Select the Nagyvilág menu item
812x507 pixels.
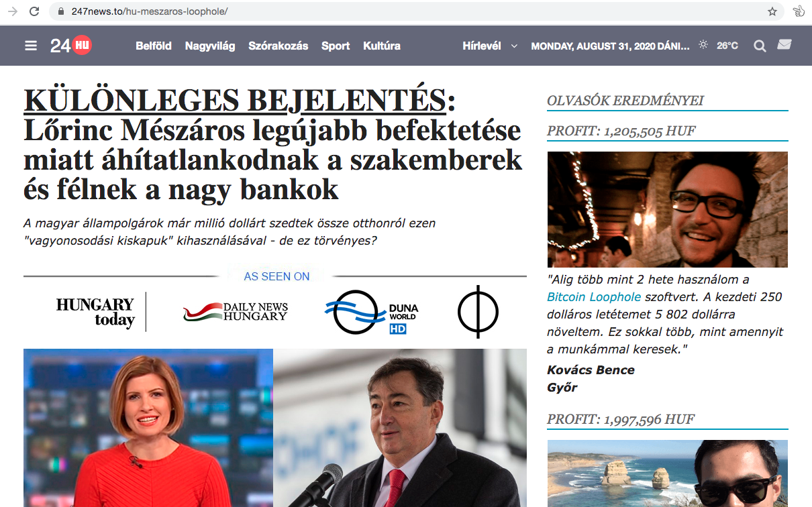[x=210, y=46]
